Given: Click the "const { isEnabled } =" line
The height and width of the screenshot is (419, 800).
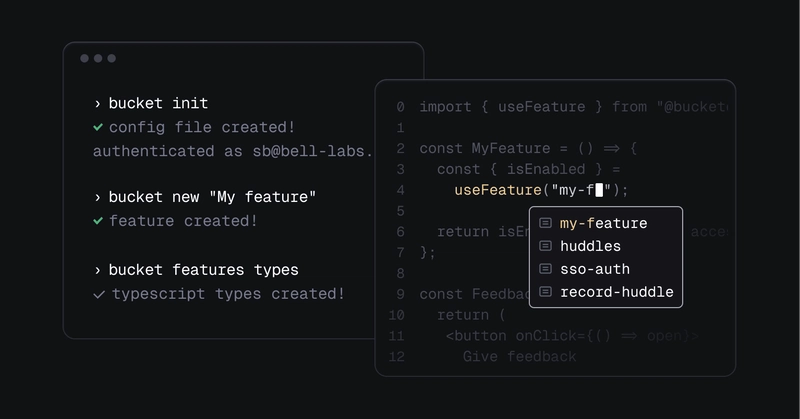Looking at the screenshot, I should [x=529, y=169].
